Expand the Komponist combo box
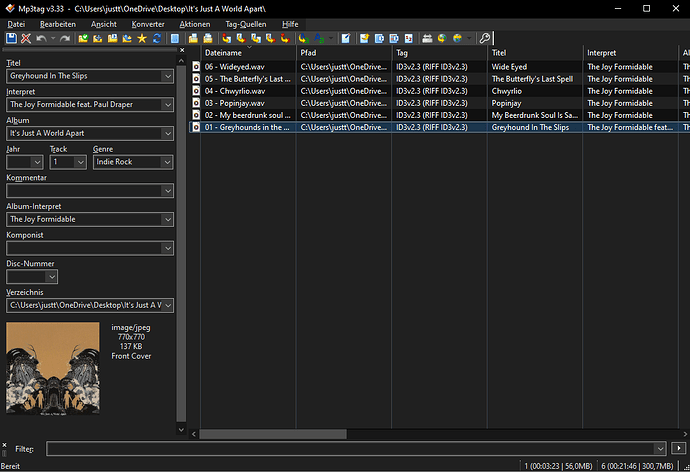The height and width of the screenshot is (472, 690). pos(168,248)
